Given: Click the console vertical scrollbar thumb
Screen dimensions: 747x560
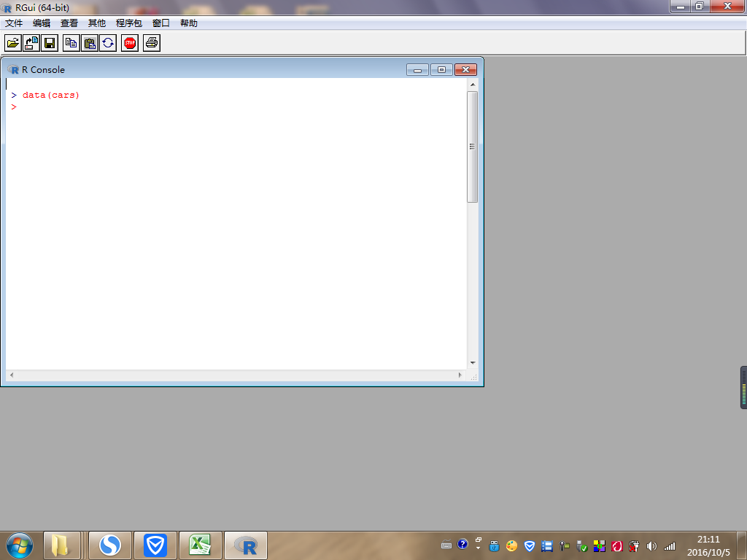Looking at the screenshot, I should coord(472,147).
